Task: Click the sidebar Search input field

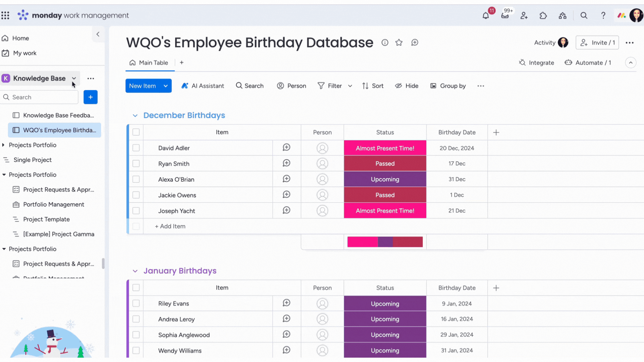Action: tap(40, 97)
